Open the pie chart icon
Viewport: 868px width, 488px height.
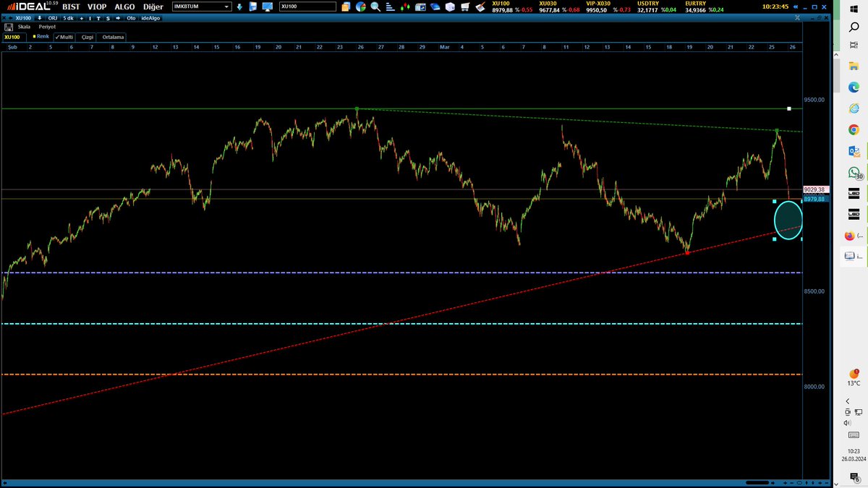pos(361,7)
